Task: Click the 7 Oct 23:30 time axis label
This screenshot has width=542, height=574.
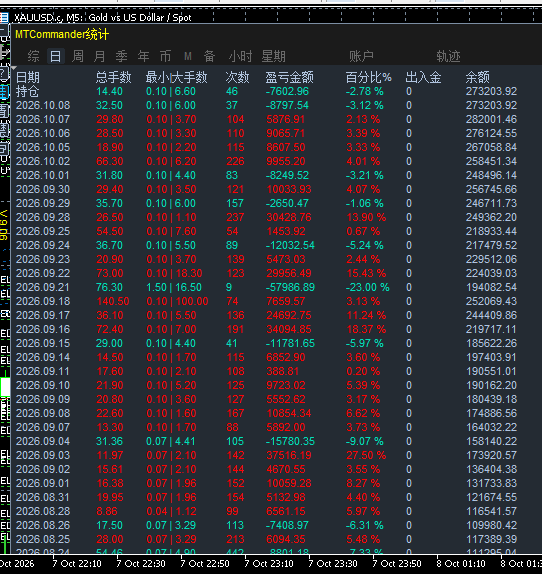Action: (x=333, y=563)
